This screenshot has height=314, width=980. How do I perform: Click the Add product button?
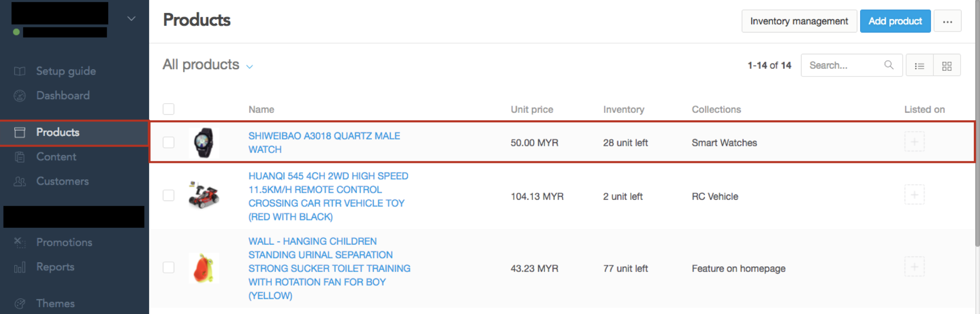[895, 21]
